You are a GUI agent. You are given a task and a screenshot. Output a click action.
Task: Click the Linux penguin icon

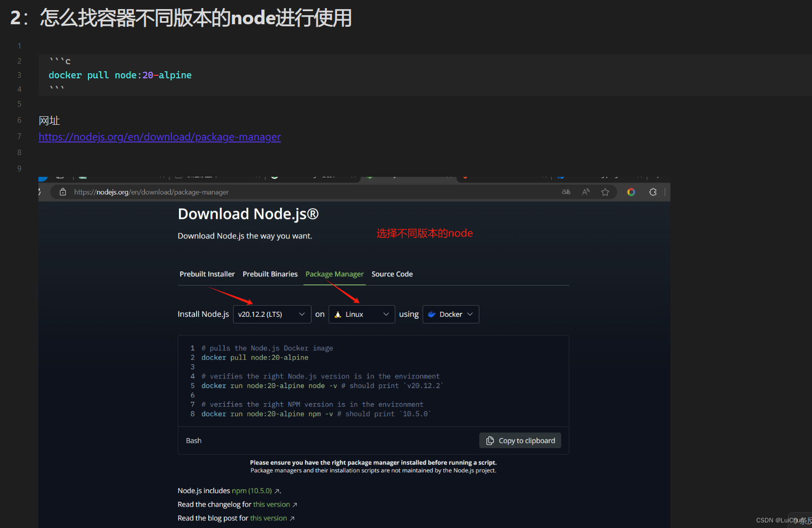(x=338, y=314)
